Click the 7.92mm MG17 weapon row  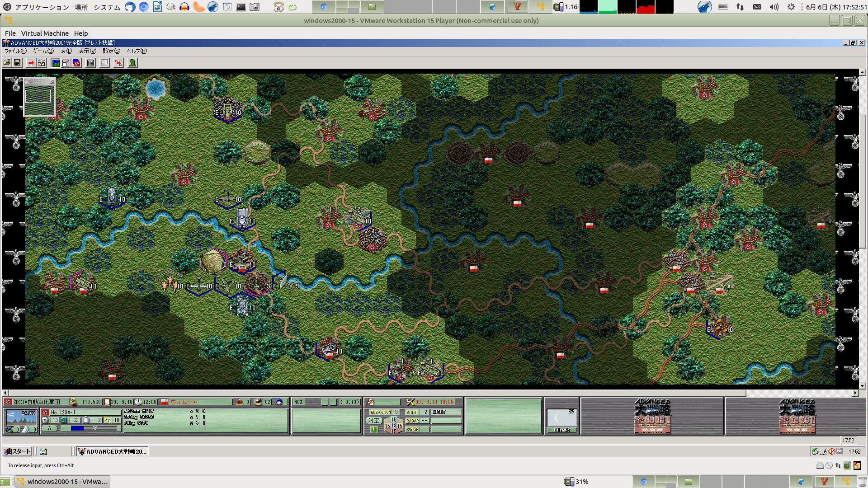[x=165, y=412]
